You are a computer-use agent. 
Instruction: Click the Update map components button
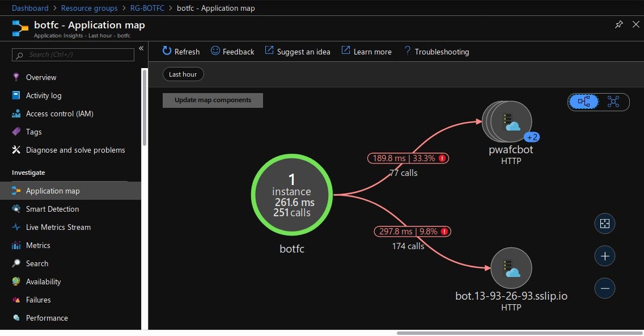click(213, 100)
